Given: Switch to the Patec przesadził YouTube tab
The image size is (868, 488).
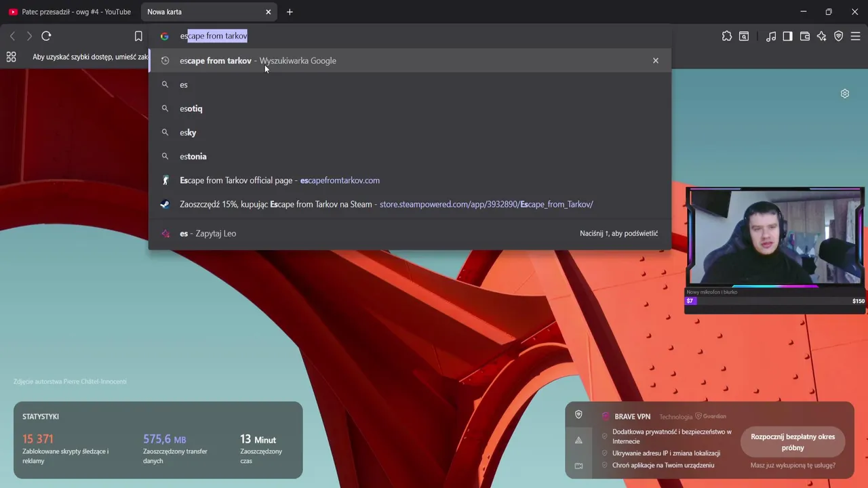Looking at the screenshot, I should pyautogui.click(x=70, y=12).
